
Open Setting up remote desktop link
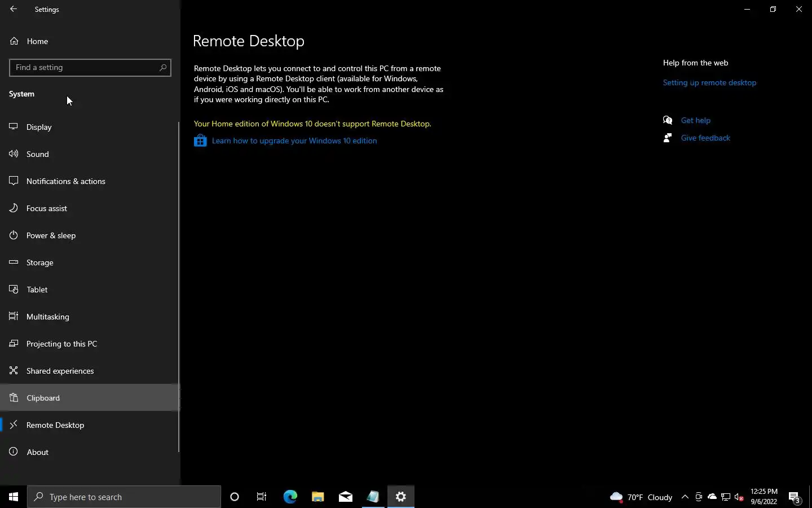pos(709,82)
